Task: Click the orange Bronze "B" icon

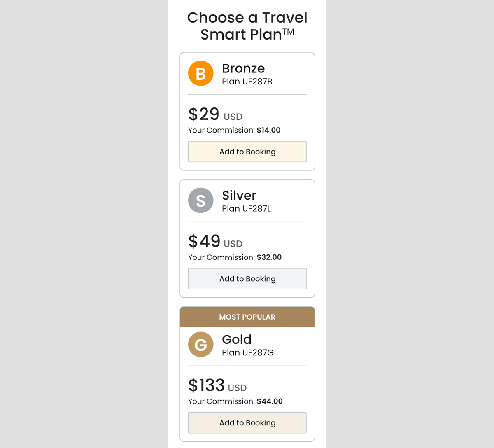Action: [200, 74]
